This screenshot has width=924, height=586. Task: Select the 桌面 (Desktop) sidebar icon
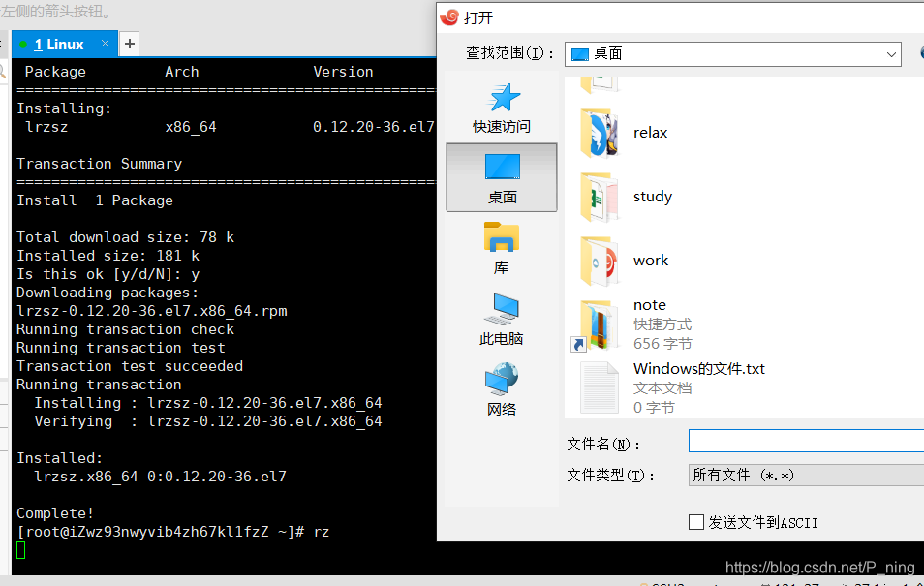tap(500, 176)
